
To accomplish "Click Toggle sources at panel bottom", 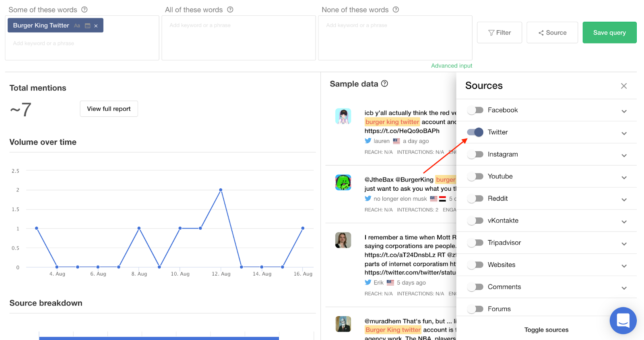I will point(546,330).
